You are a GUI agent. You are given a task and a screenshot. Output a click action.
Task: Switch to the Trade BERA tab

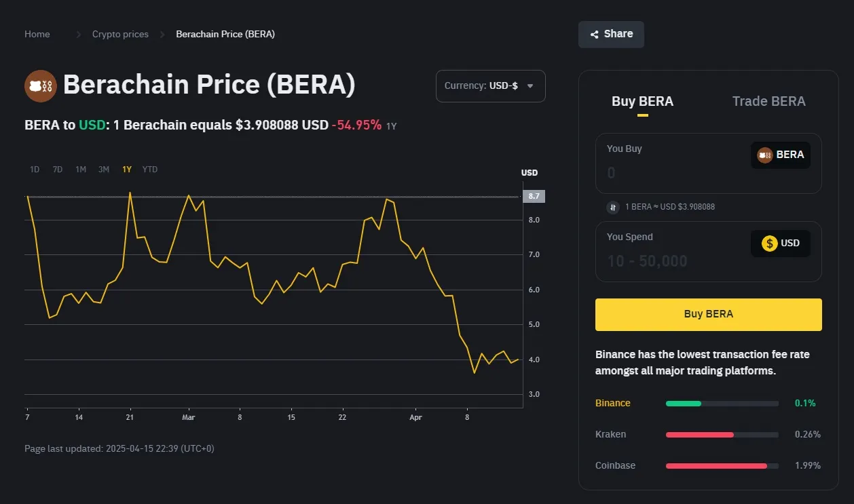(768, 102)
